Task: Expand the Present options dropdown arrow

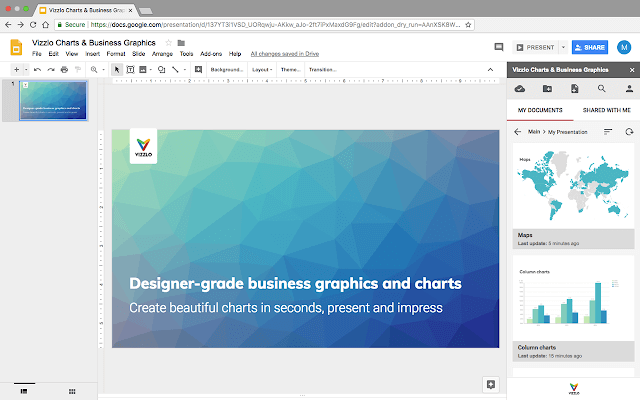Action: pos(563,47)
